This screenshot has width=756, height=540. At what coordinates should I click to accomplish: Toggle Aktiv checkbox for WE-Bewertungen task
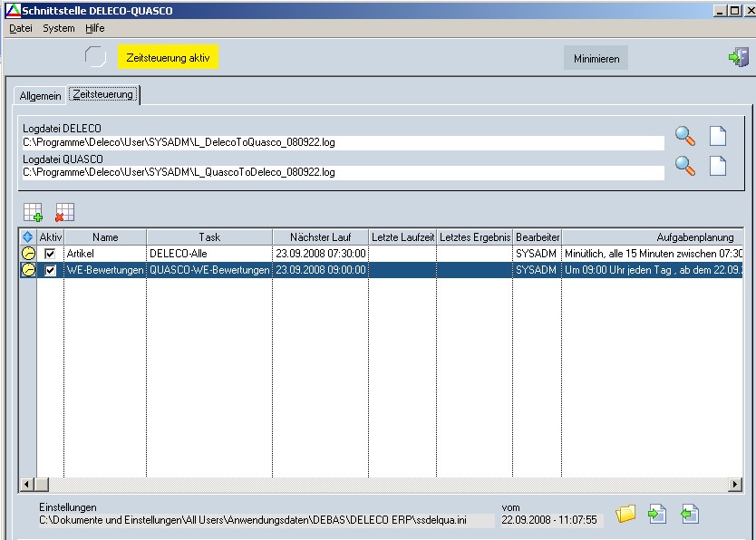51,270
